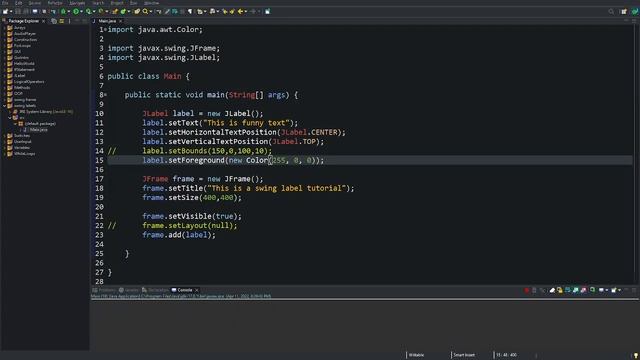Image resolution: width=640 pixels, height=360 pixels.
Task: Click JLabel.CENTER on line 12
Action: pyautogui.click(x=309, y=132)
